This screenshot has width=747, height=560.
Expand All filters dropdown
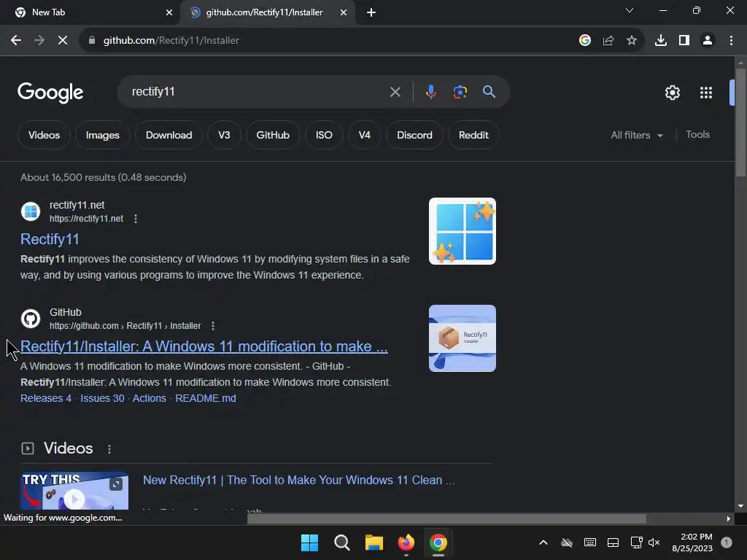tap(637, 135)
